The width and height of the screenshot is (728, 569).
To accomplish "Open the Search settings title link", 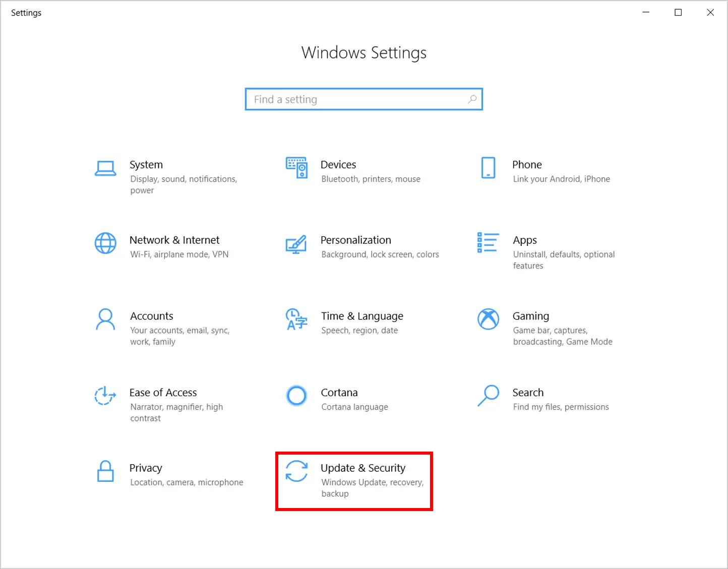I will coord(528,393).
